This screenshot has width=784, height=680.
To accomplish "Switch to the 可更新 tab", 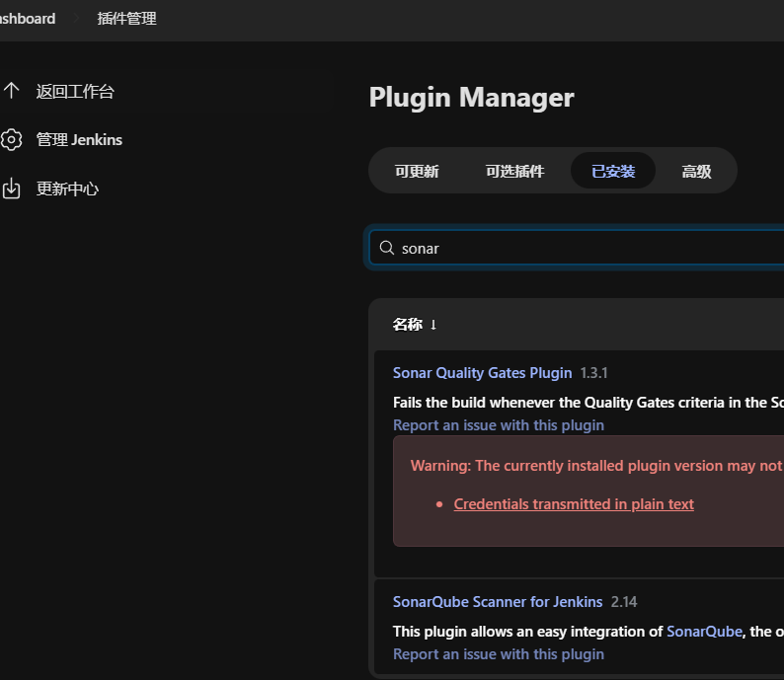I will click(417, 171).
